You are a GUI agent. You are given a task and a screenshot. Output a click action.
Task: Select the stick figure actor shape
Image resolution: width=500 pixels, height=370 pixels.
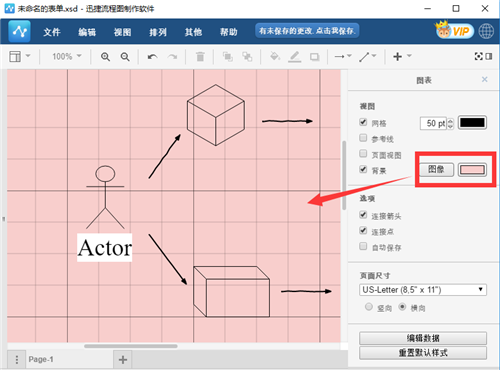coord(105,197)
